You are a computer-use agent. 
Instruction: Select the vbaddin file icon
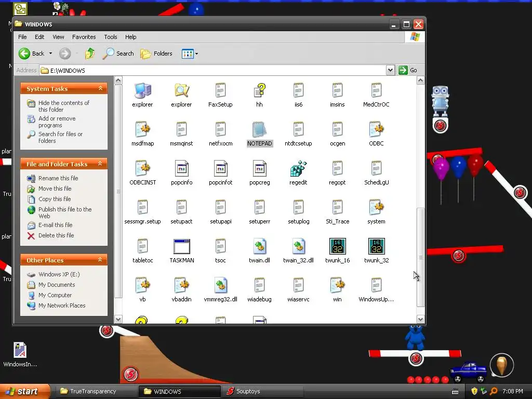[x=181, y=285]
